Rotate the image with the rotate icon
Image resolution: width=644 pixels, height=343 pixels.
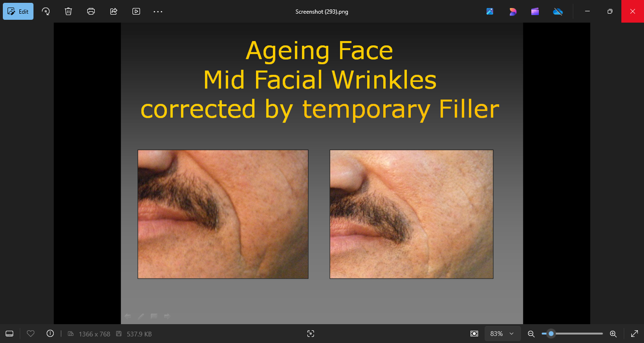pyautogui.click(x=46, y=11)
